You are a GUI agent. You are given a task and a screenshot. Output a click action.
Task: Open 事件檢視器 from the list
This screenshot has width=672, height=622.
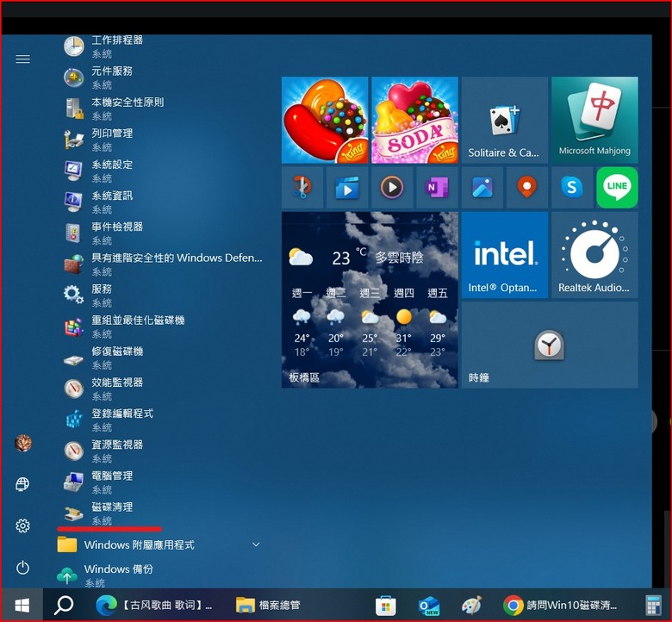(x=163, y=233)
